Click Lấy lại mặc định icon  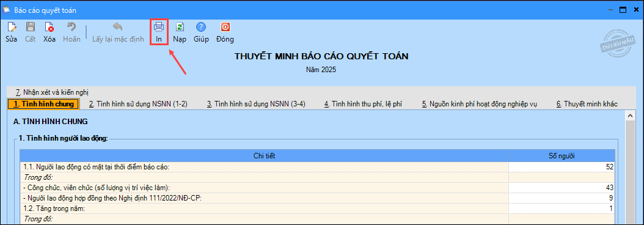[118, 28]
